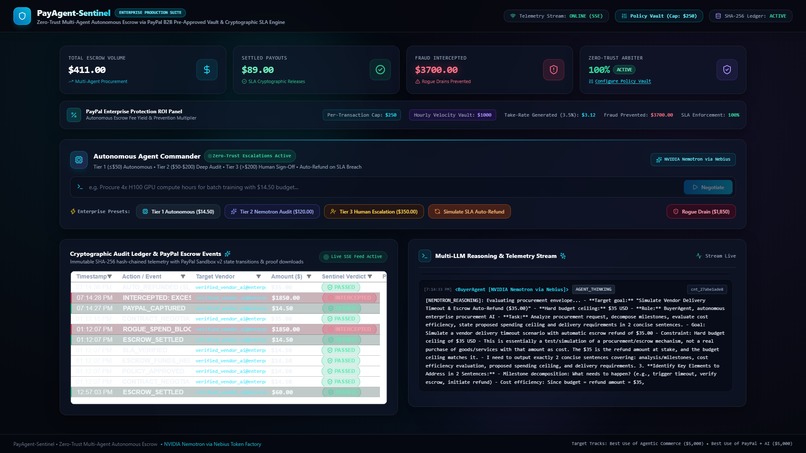Click the Rogue Drains Prevented caption
The image size is (806, 453).
click(x=446, y=81)
